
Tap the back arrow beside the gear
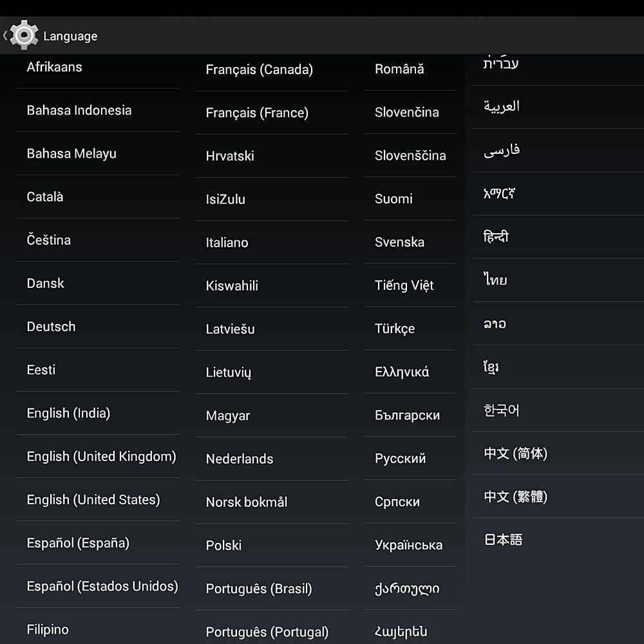click(5, 35)
